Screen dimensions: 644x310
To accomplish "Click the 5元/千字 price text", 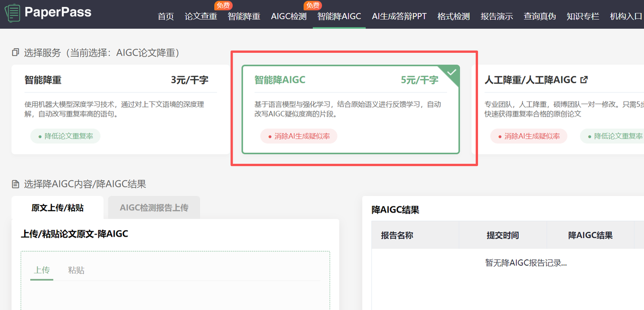I will [x=420, y=80].
